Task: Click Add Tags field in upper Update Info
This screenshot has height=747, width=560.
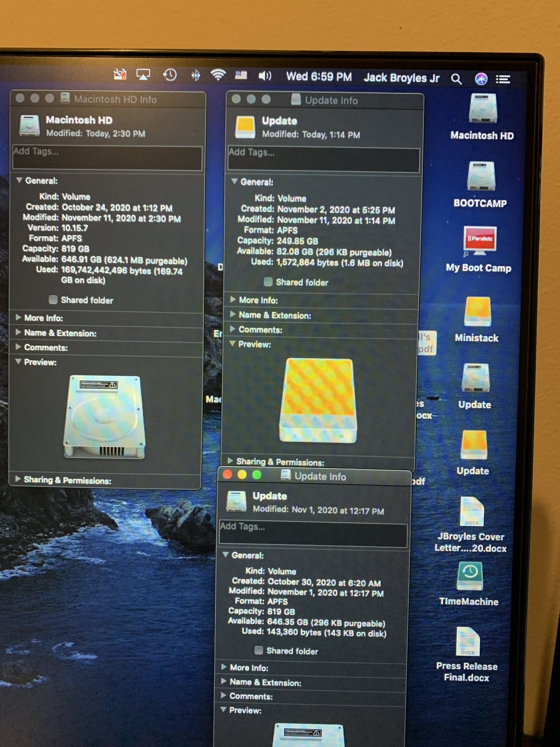Action: (324, 160)
